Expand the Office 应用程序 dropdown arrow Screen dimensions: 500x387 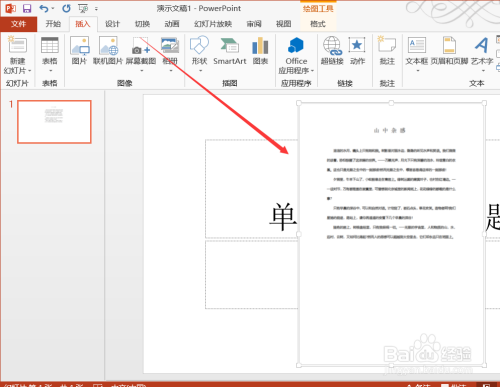coord(312,71)
